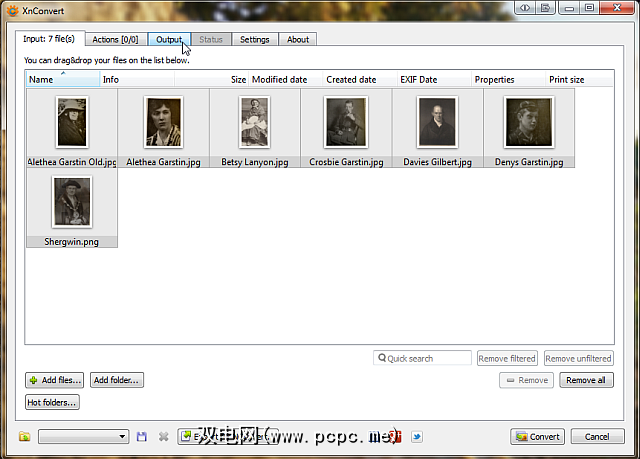Viewport: 640px width, 459px height.
Task: Focus the Quick search field
Action: (x=422, y=358)
